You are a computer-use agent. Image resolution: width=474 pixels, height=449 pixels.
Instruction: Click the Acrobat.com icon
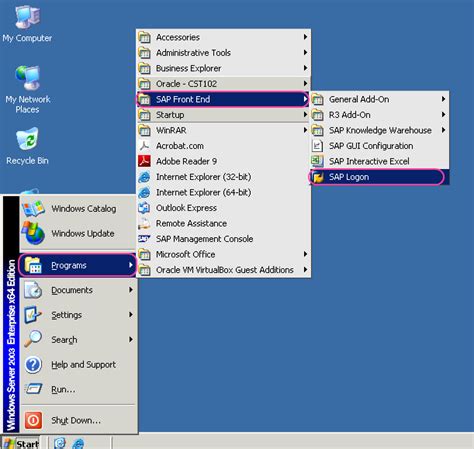[144, 146]
